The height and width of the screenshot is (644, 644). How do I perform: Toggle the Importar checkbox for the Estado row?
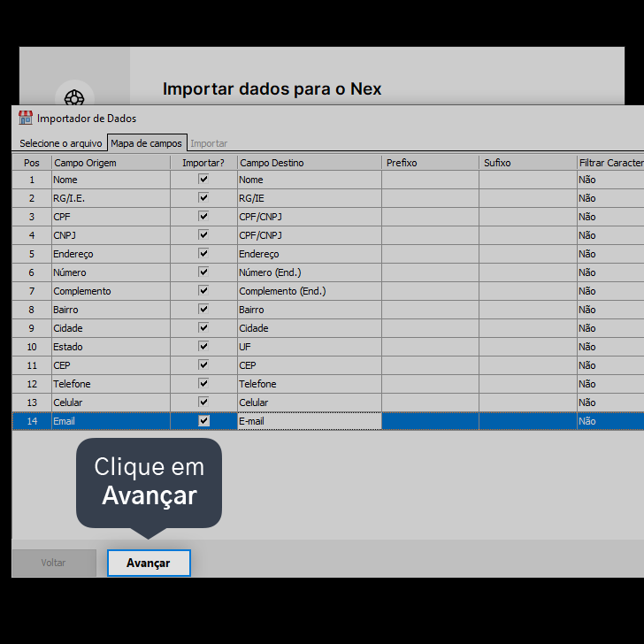203,346
